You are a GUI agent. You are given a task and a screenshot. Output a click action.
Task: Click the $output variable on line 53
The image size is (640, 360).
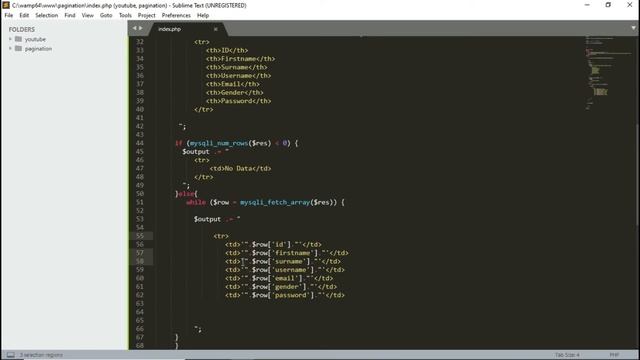click(207, 219)
